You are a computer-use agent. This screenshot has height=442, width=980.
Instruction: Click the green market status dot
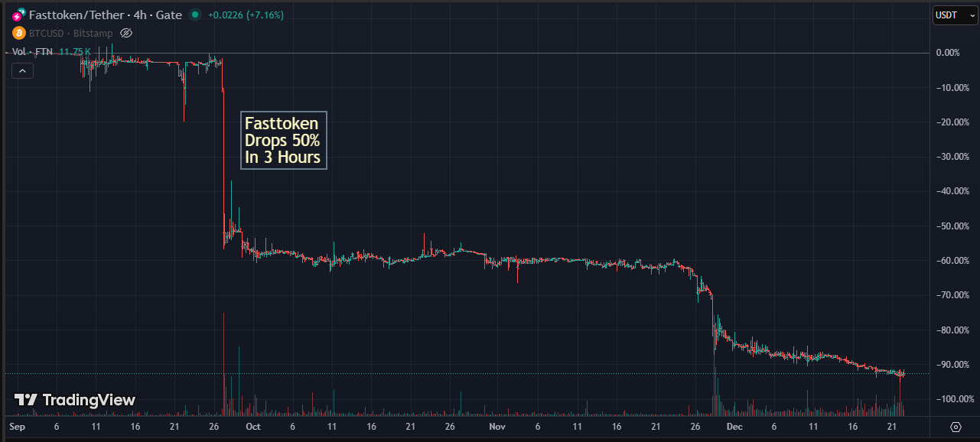(195, 15)
